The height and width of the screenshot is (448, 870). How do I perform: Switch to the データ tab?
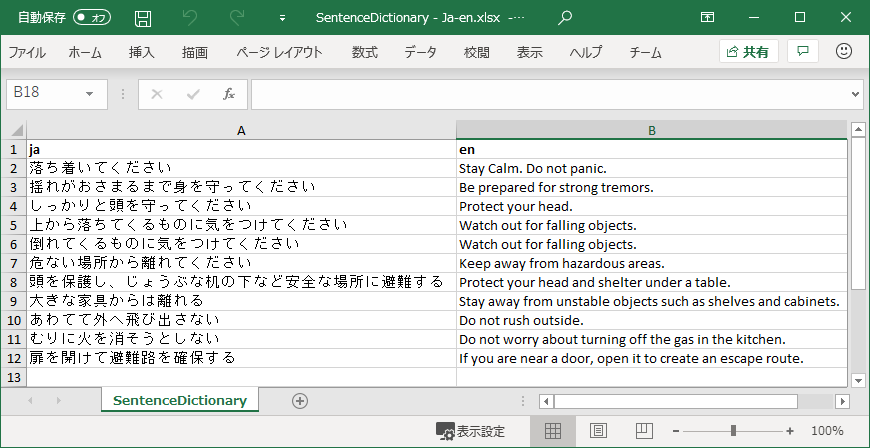coord(420,53)
